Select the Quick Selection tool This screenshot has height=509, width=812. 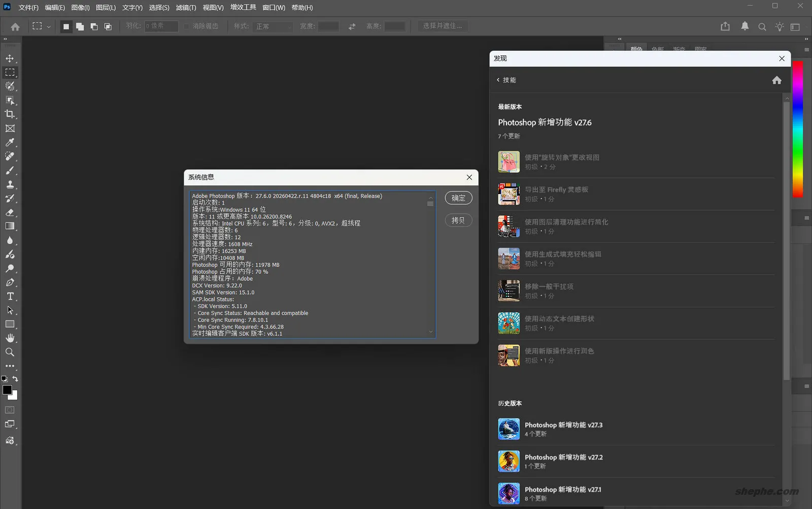[10, 86]
